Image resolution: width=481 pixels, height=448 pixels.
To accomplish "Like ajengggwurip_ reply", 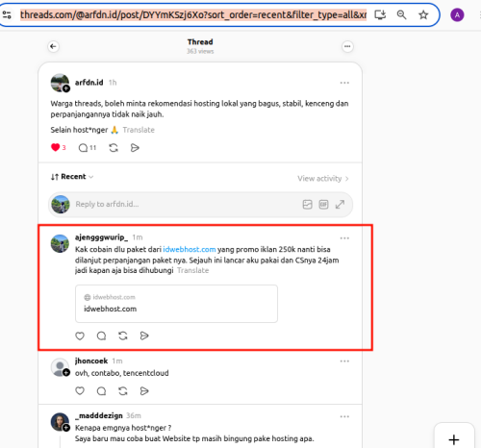I will [80, 336].
